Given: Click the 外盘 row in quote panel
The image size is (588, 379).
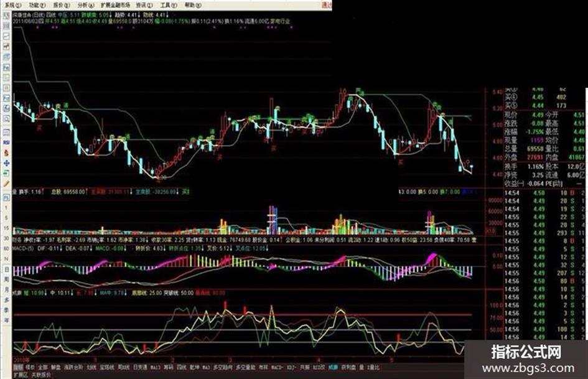Looking at the screenshot, I should 545,157.
